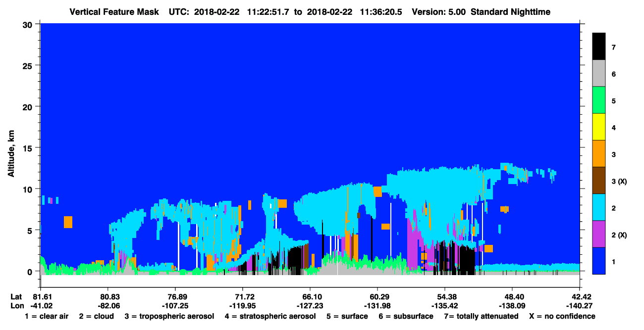Image resolution: width=644 pixels, height=330 pixels.
Task: Click the '4 = stratospheric aerosol' legend text
Action: point(270,316)
